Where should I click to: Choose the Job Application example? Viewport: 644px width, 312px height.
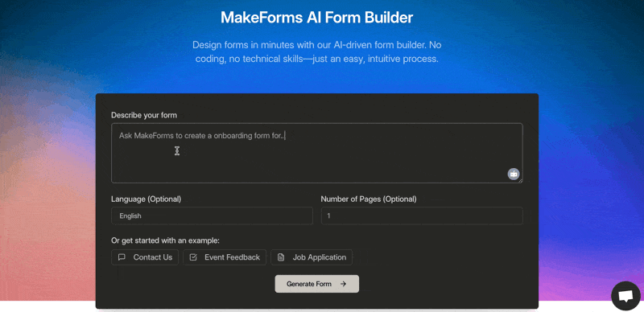point(312,257)
